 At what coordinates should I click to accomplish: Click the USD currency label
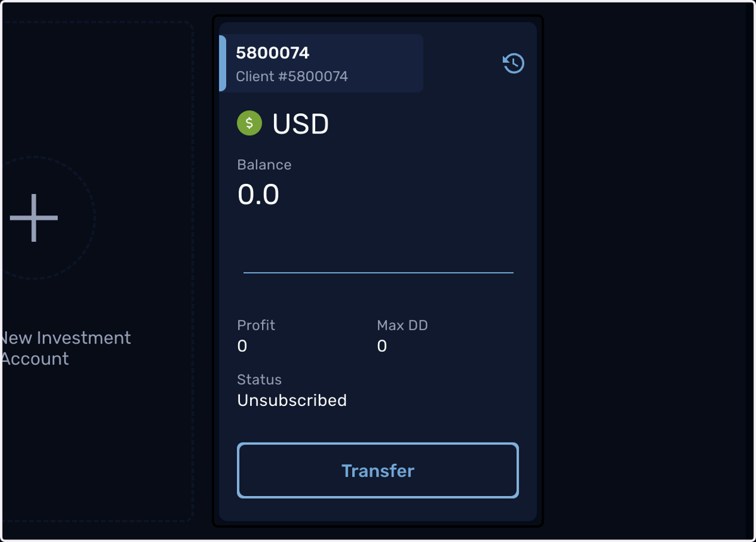[x=301, y=124]
